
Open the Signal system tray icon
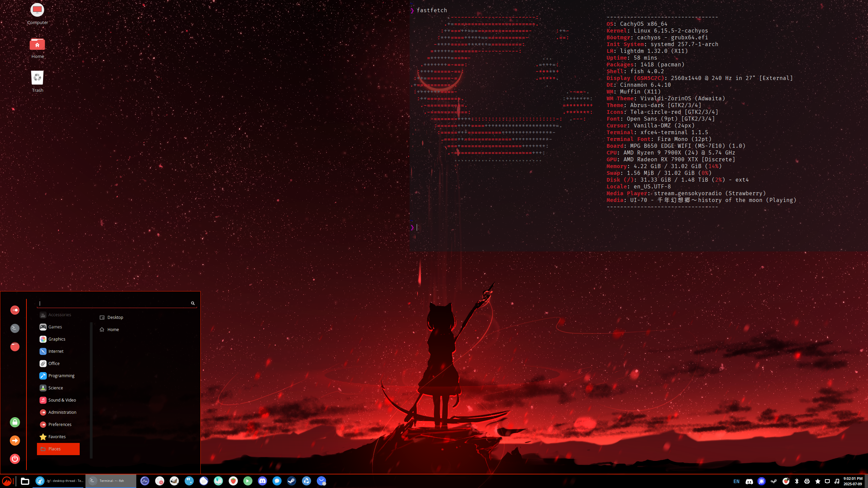(x=762, y=481)
